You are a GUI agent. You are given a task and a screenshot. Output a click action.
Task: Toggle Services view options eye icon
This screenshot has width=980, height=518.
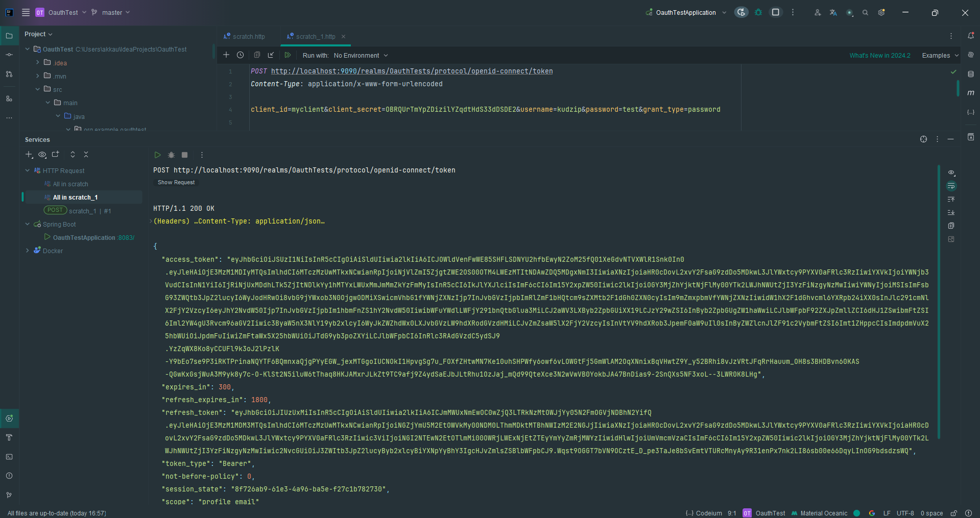pyautogui.click(x=42, y=154)
